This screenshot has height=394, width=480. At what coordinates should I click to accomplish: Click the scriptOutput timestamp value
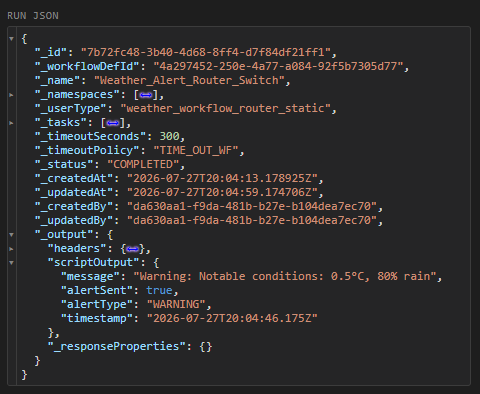click(232, 318)
